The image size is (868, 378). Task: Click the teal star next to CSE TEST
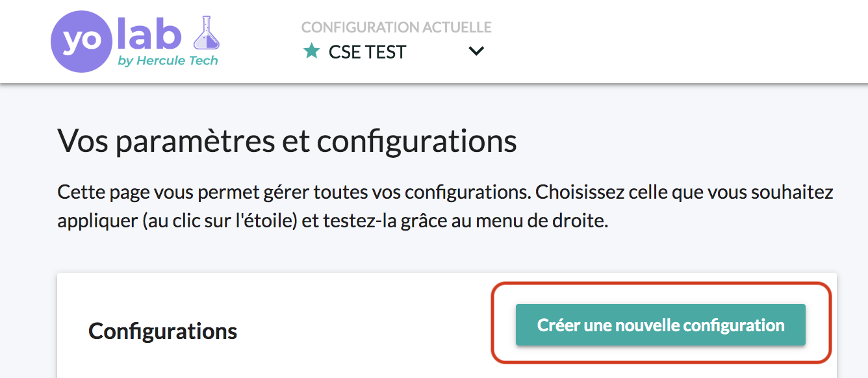pyautogui.click(x=312, y=51)
